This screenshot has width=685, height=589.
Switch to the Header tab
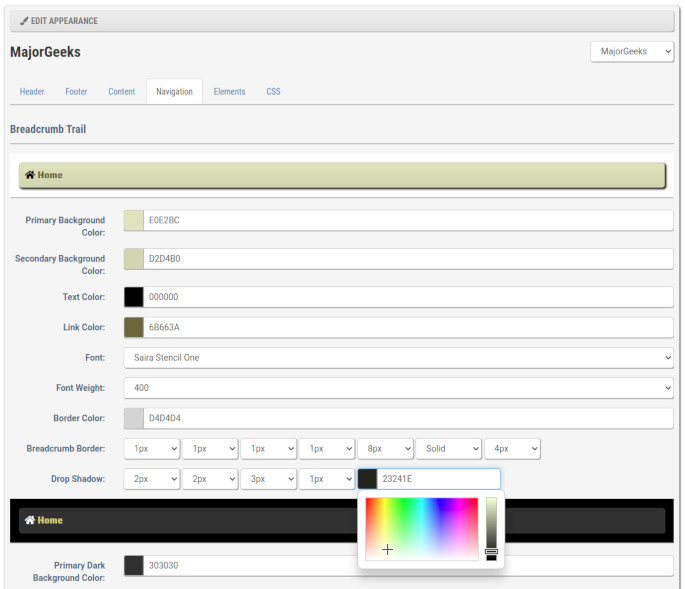[32, 92]
